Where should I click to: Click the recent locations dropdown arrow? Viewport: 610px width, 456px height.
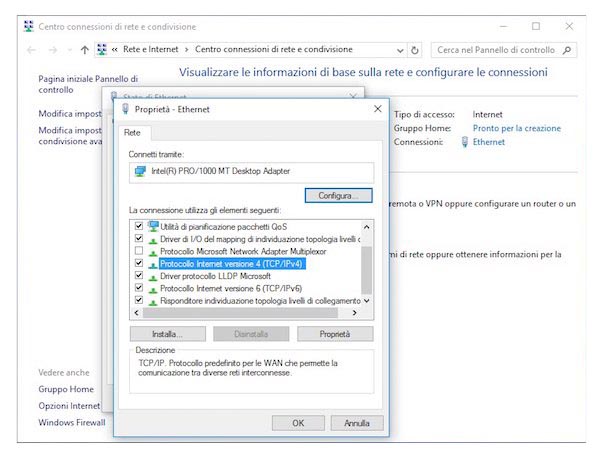point(70,50)
